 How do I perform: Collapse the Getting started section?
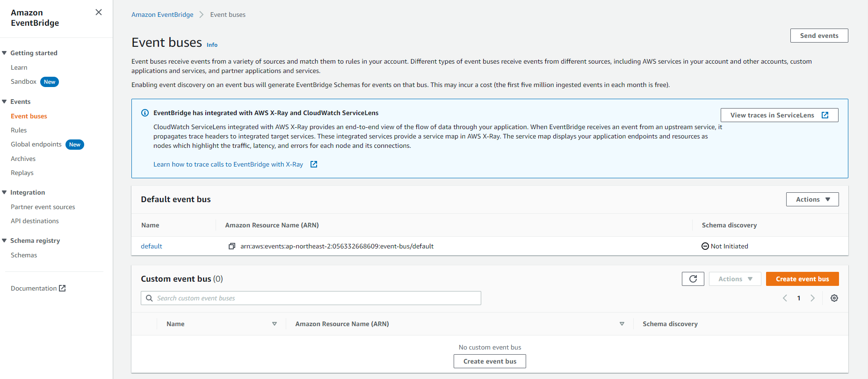tap(5, 53)
